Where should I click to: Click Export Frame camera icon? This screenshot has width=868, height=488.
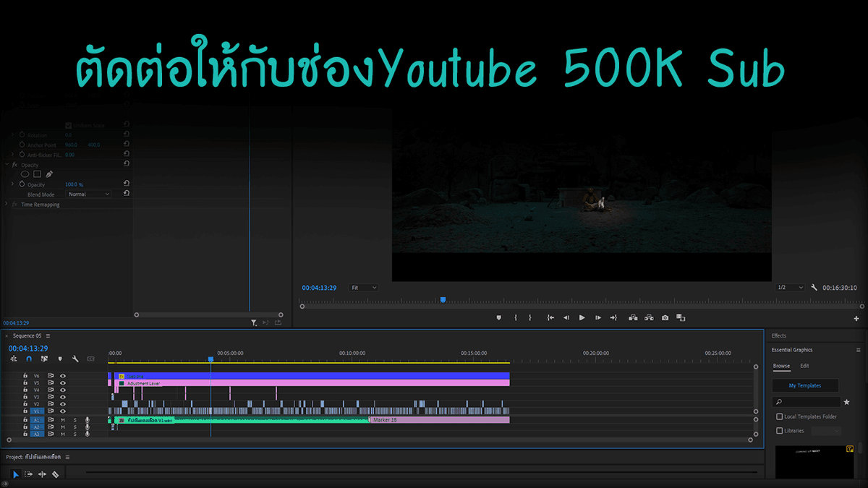pos(665,317)
